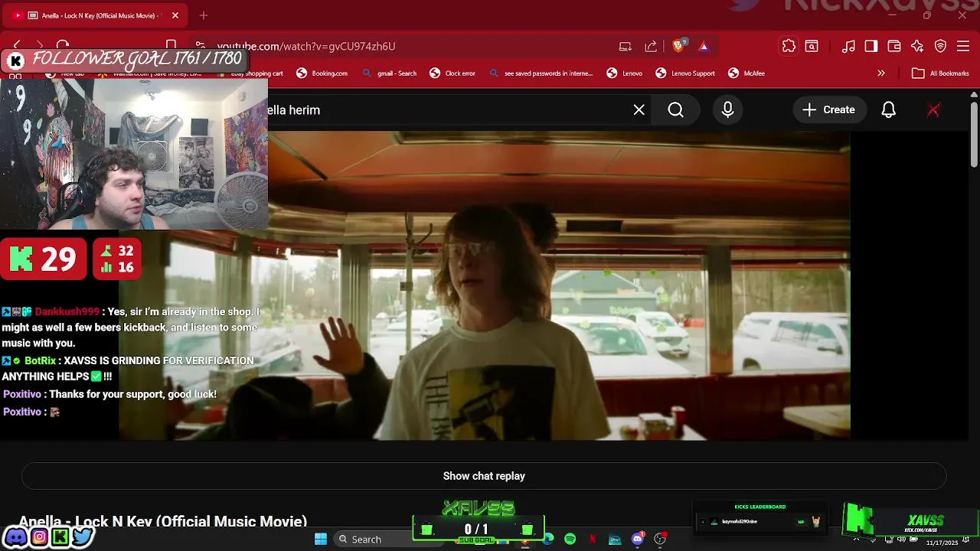Click the overlay Instagram social icon

point(38,537)
